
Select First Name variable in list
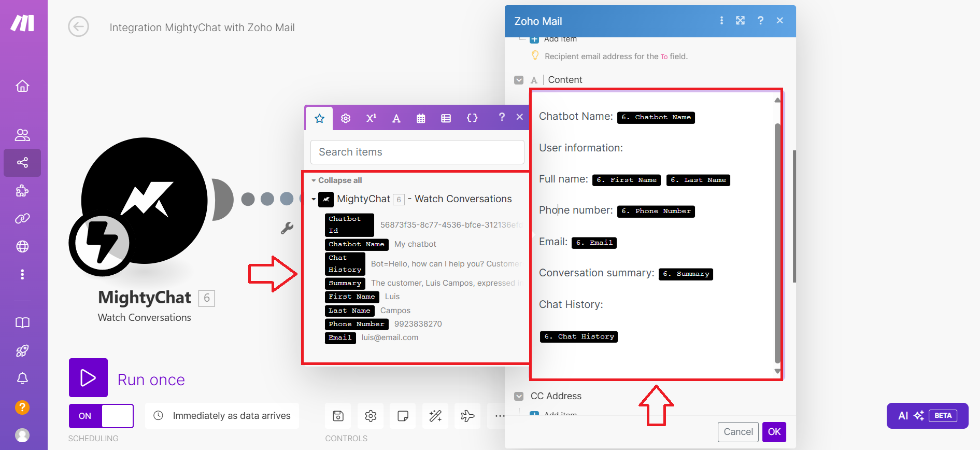[352, 297]
